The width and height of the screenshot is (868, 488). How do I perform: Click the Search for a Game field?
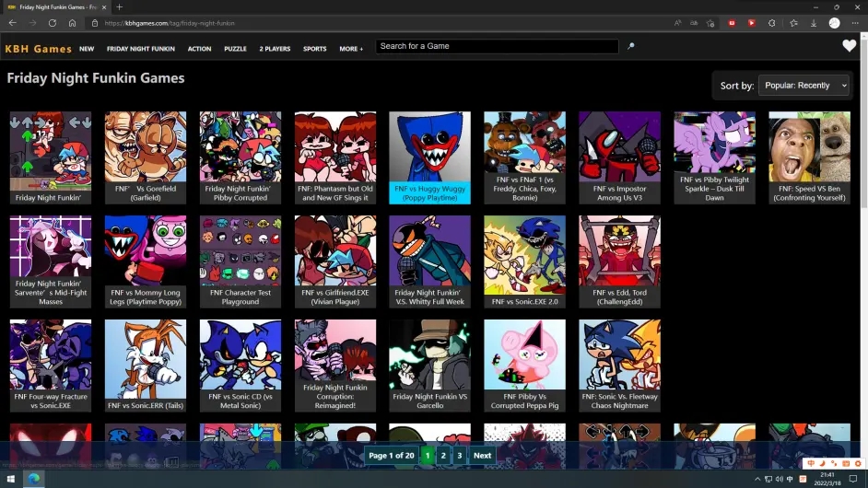(x=497, y=46)
